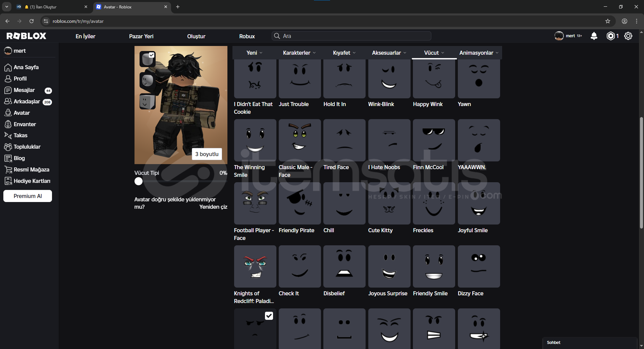Open The Winning Smile item name
This screenshot has width=644, height=349.
coord(249,171)
